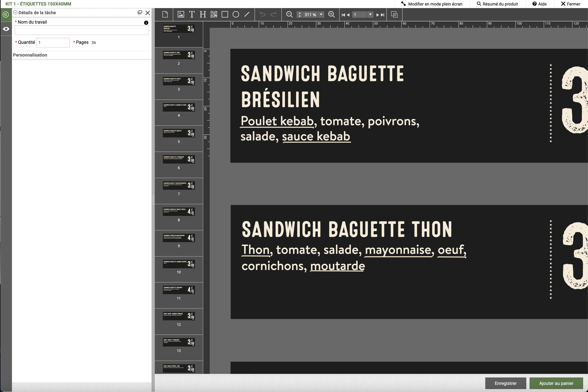This screenshot has height=392, width=588.
Task: Redo the last action
Action: click(x=274, y=15)
